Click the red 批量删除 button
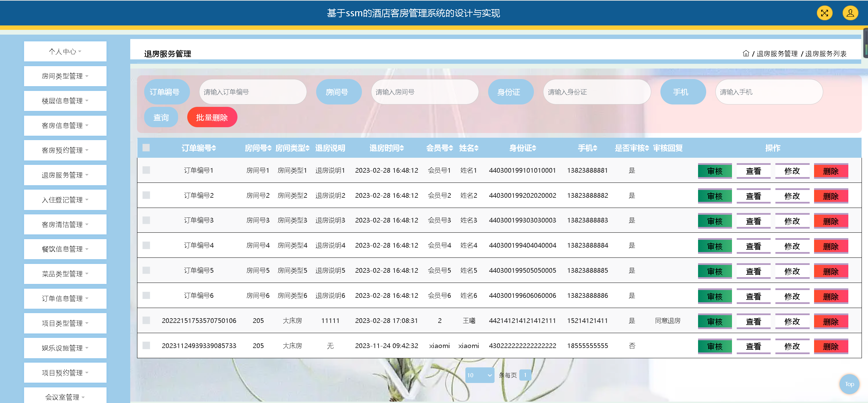This screenshot has width=868, height=403. pyautogui.click(x=212, y=117)
